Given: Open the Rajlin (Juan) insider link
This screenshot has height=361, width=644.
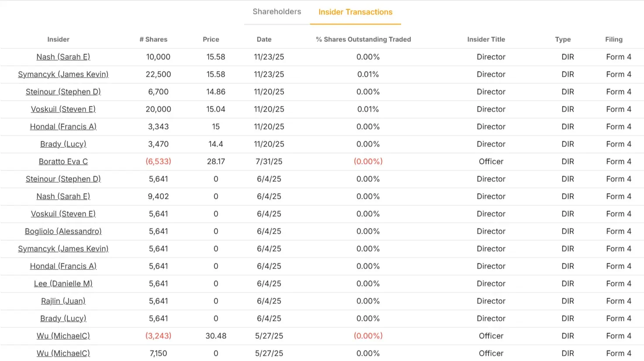Looking at the screenshot, I should [x=63, y=301].
